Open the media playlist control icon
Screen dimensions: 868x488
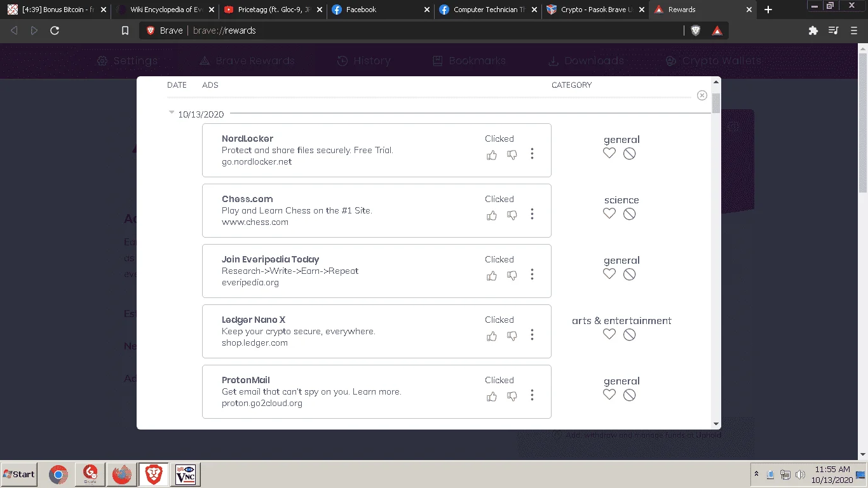[x=834, y=30]
